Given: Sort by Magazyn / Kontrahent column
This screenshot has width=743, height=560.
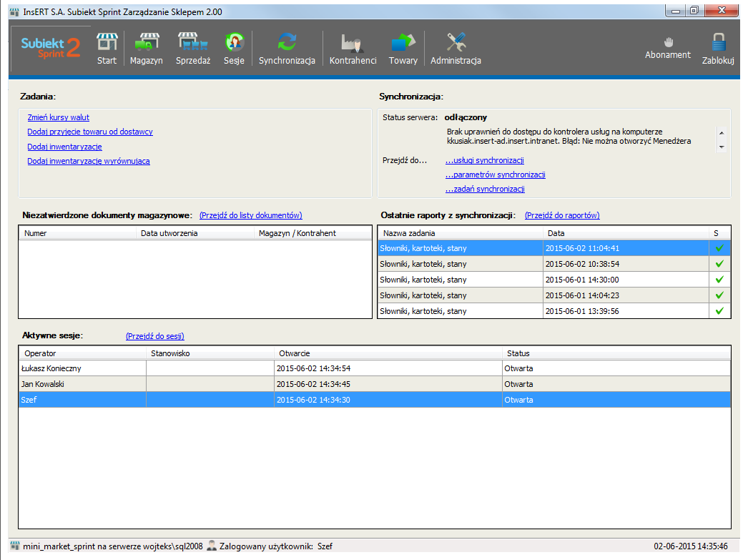Looking at the screenshot, I should (x=313, y=233).
